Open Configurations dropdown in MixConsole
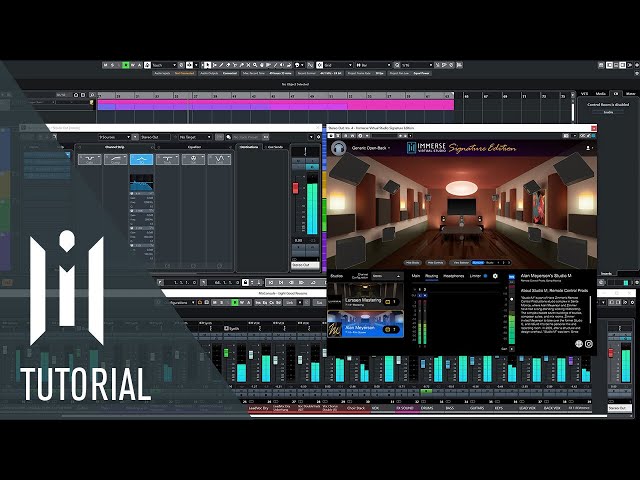The image size is (640, 480). click(x=180, y=302)
